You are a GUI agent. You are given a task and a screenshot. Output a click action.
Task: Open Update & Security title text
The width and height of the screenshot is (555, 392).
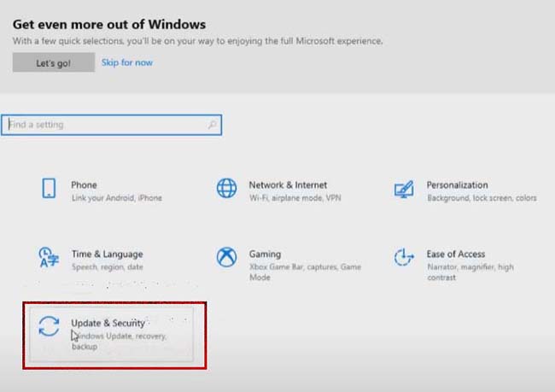pos(108,323)
